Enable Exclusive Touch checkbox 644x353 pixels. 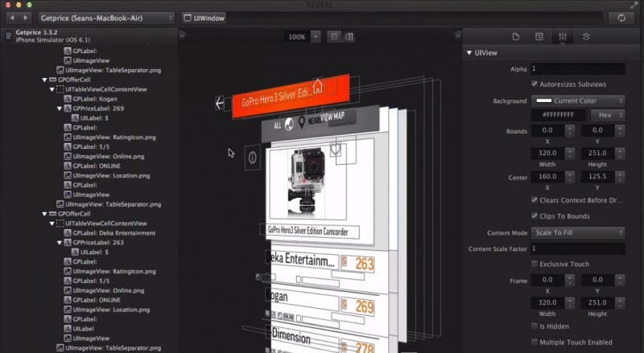(x=535, y=264)
